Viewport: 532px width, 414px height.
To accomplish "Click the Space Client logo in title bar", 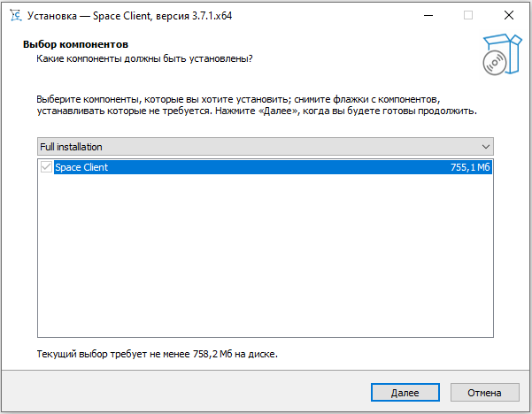I will [x=16, y=16].
